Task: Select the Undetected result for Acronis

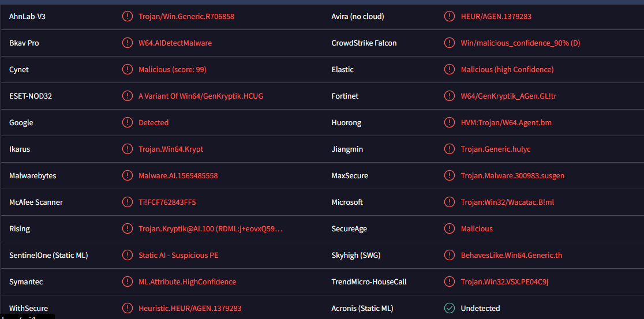Action: [x=480, y=308]
